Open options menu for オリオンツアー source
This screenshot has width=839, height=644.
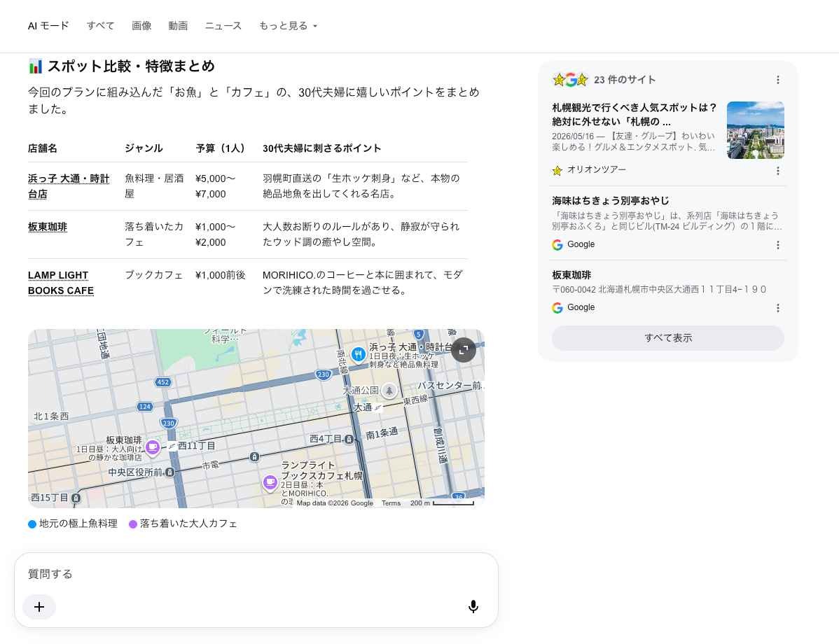[778, 171]
